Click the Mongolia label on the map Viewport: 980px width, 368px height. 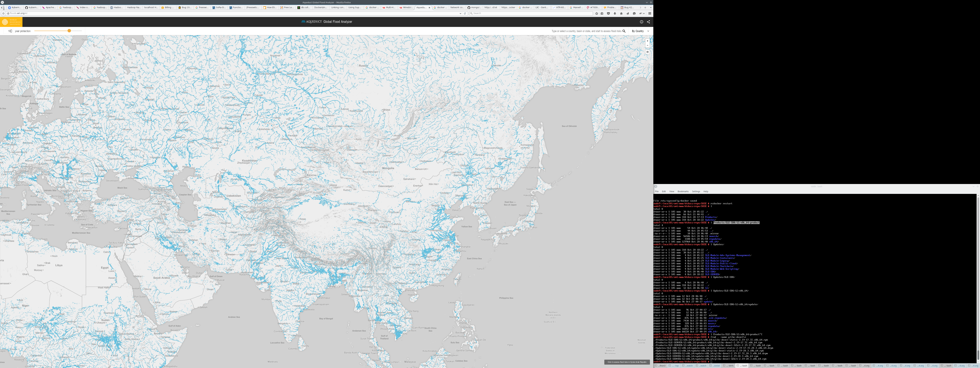[388, 168]
